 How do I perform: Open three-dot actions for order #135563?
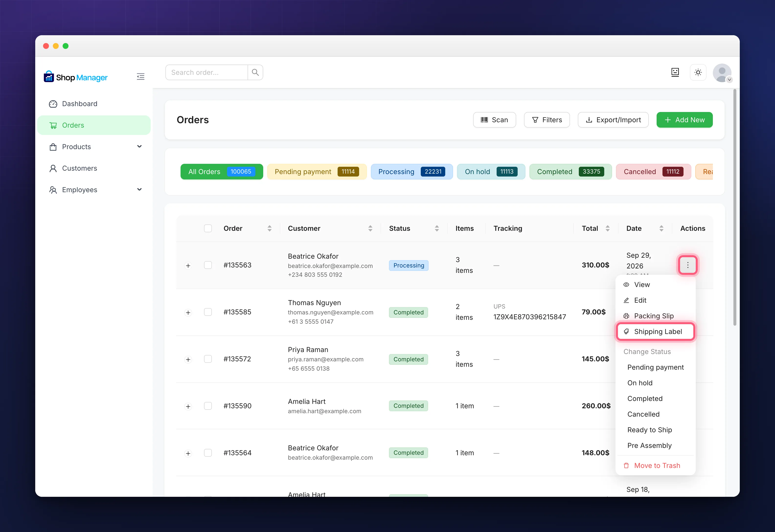tap(688, 265)
